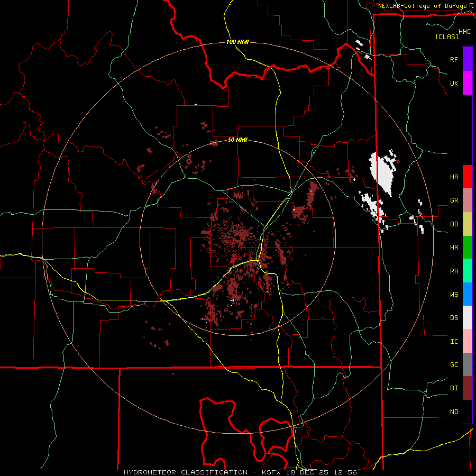
Task: Click the WS blue legend color swatch
Action: pos(467,294)
